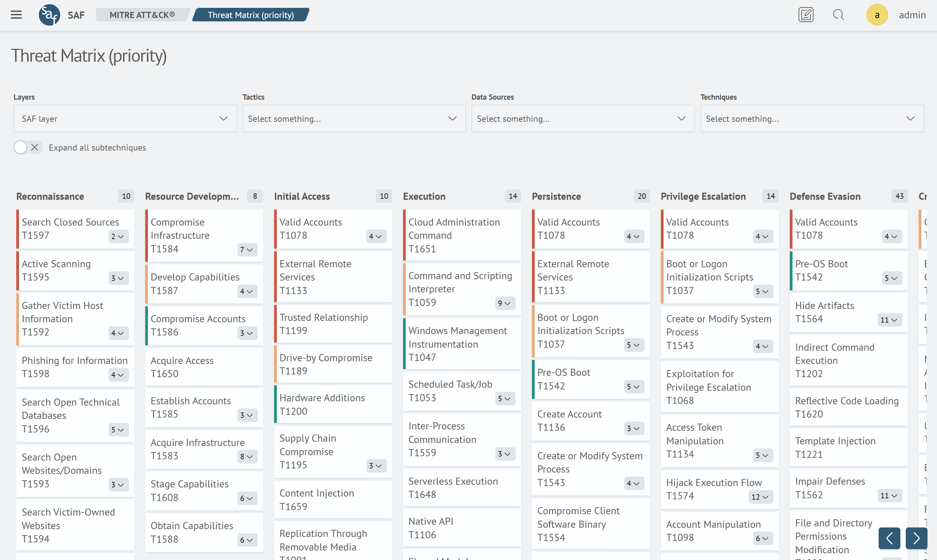Expand subtechniques for Valid Accounts T1078

coord(376,237)
